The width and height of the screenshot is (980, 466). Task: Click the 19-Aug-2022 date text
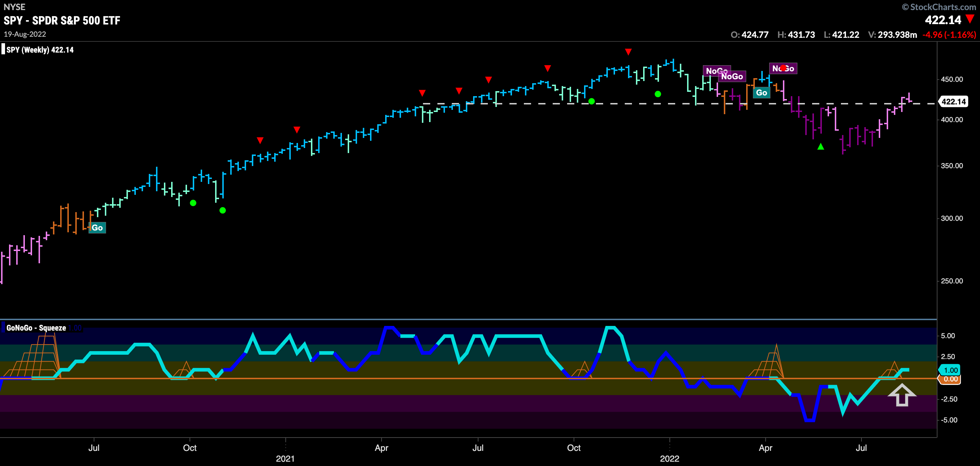click(x=25, y=34)
